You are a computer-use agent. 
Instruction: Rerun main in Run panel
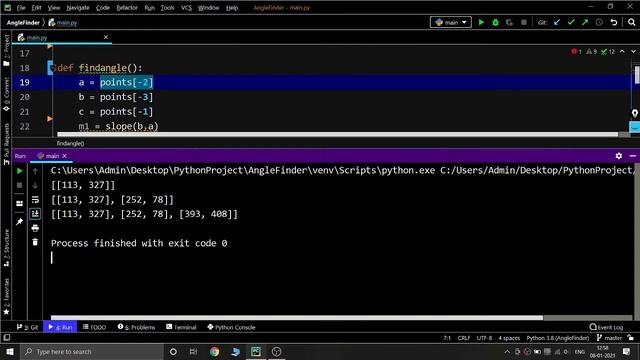pyautogui.click(x=19, y=171)
